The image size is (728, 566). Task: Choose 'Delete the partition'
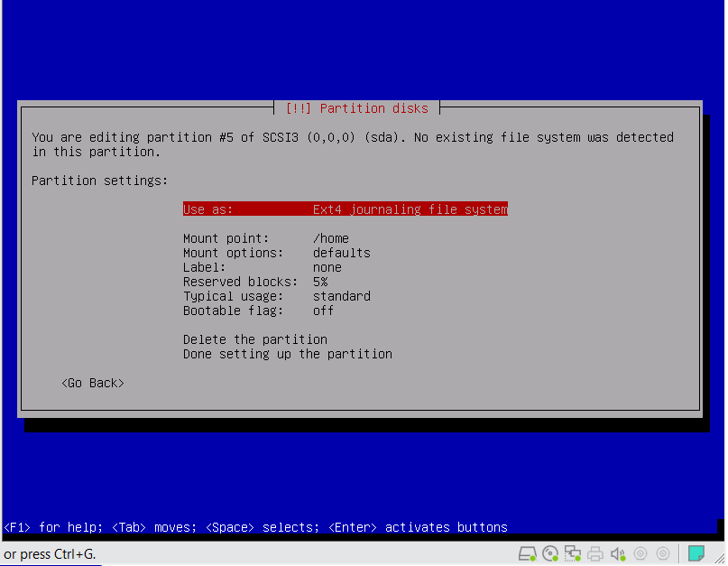coord(255,339)
